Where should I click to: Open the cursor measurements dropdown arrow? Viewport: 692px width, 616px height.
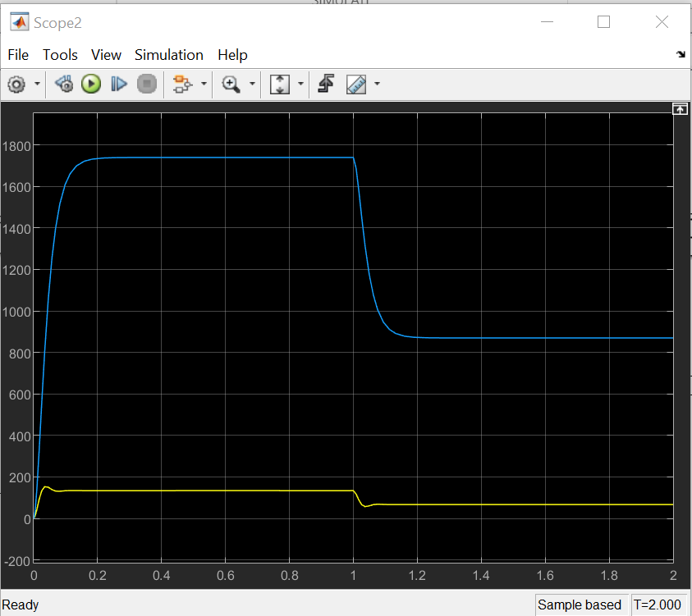(x=377, y=84)
